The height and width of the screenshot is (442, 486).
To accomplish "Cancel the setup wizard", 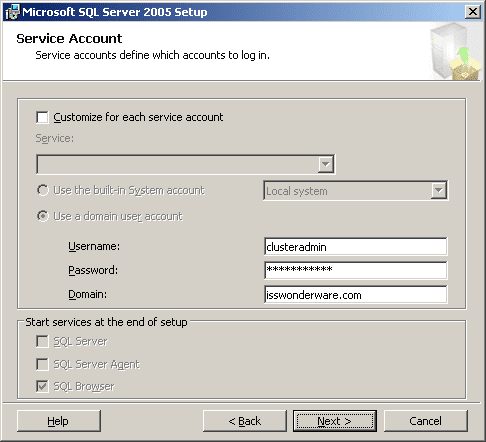I will click(426, 421).
